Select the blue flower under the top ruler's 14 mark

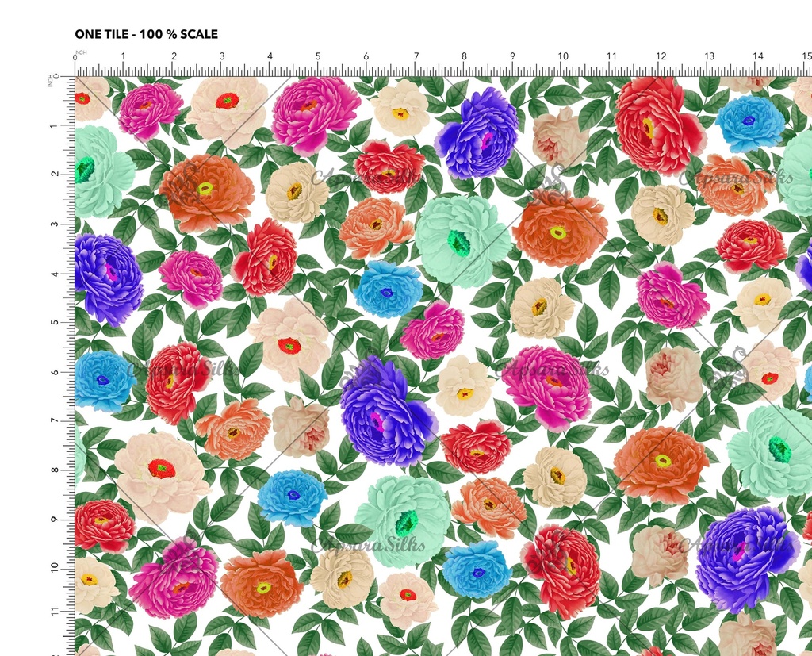749,122
